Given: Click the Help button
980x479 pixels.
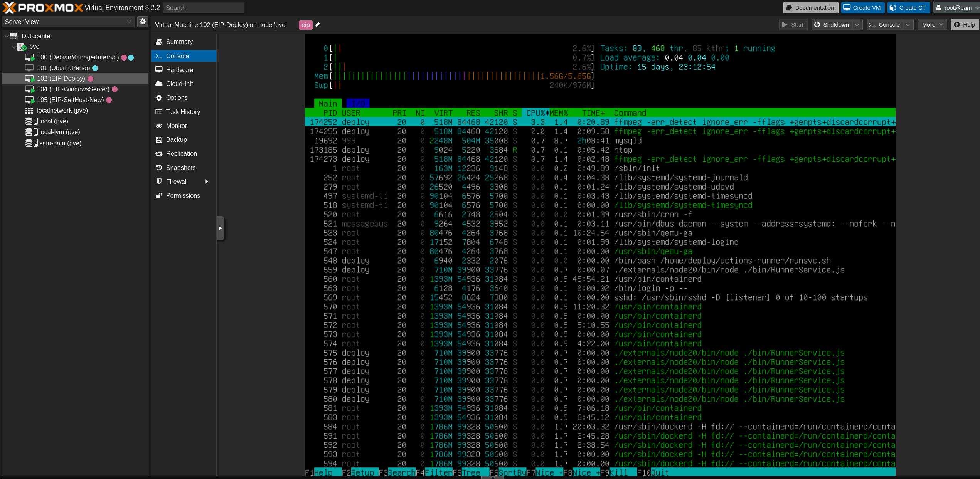Looking at the screenshot, I should pos(965,25).
